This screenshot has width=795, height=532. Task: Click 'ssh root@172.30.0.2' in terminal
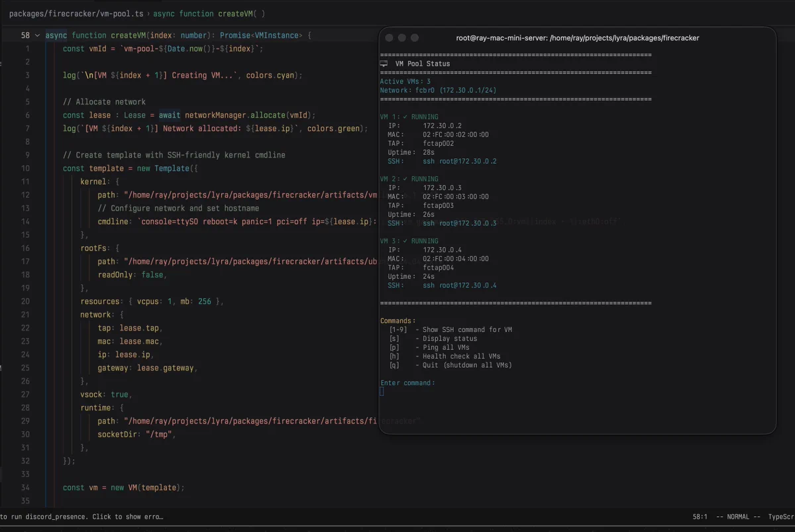point(460,162)
